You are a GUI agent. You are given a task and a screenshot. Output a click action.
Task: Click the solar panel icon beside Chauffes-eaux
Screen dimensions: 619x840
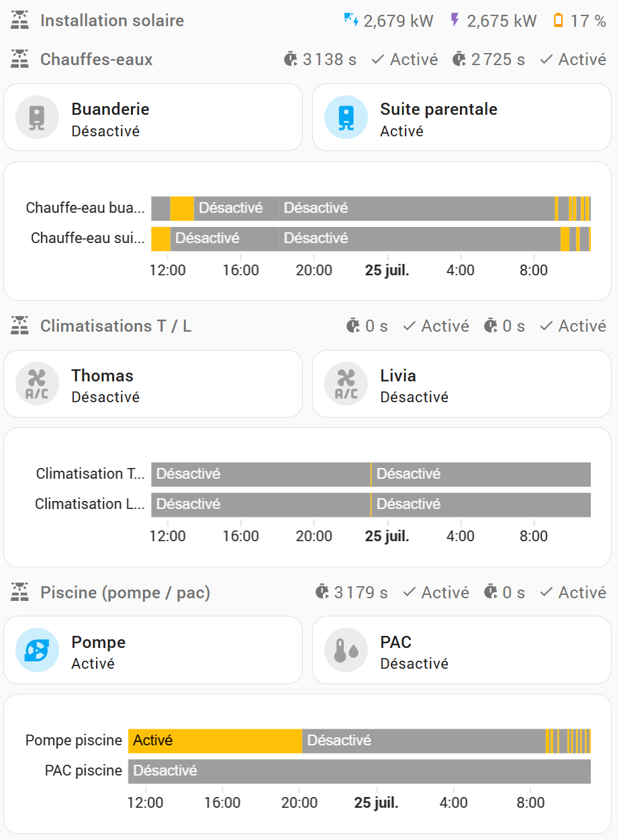coord(20,59)
